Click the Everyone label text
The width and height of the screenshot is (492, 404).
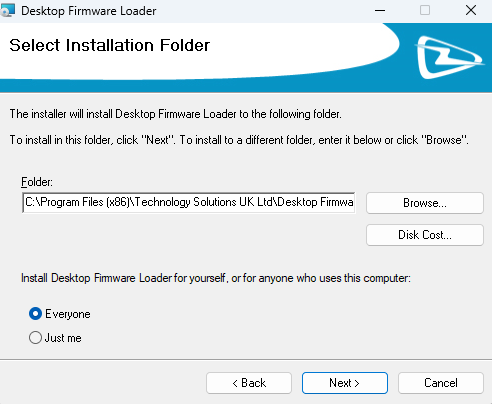[68, 314]
